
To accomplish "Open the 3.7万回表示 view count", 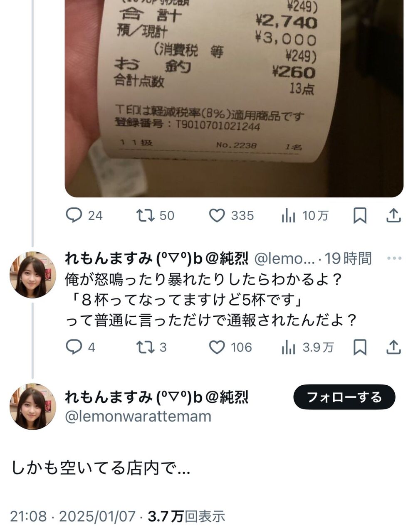I will coord(186,516).
